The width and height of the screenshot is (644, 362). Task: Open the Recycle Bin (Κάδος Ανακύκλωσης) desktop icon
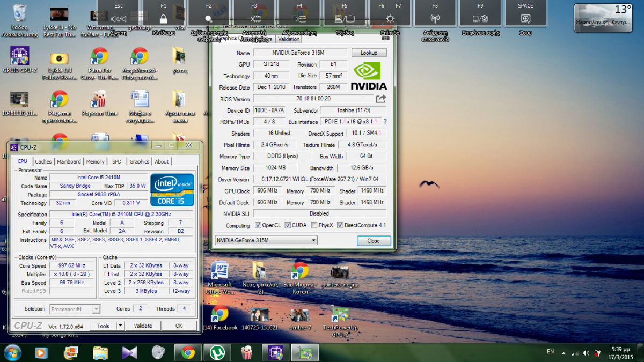20,20
